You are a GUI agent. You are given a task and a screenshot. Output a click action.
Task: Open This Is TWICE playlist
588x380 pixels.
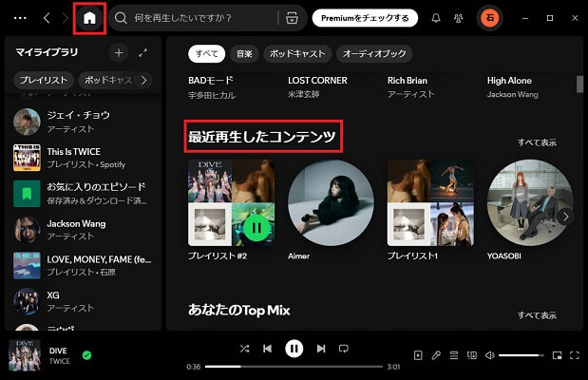click(83, 158)
